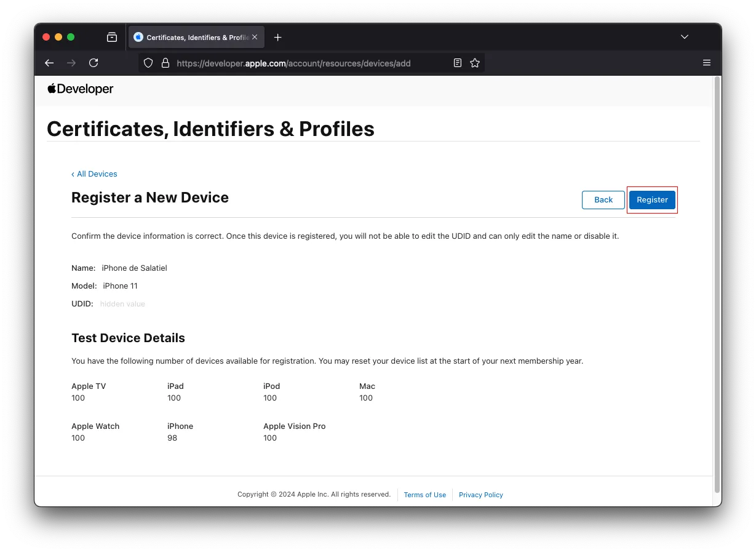Click the 'Apple Vision Pro' label
The width and height of the screenshot is (756, 552).
[x=295, y=426]
